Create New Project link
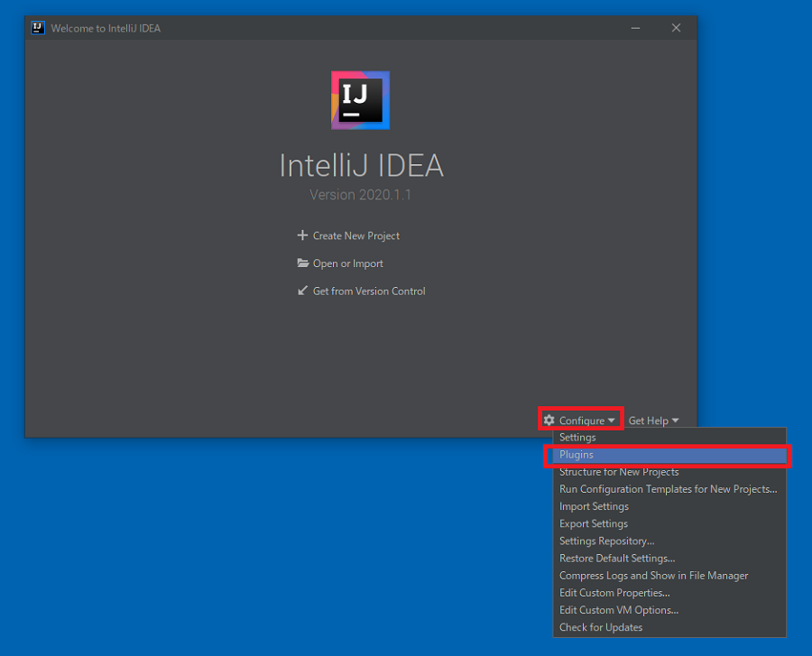The height and width of the screenshot is (656, 812). click(x=355, y=236)
